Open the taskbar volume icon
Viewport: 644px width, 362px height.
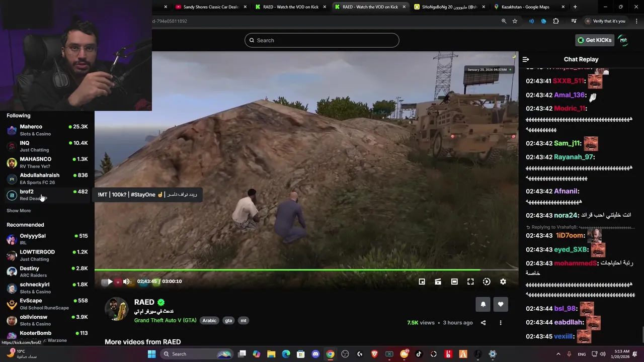(x=603, y=354)
